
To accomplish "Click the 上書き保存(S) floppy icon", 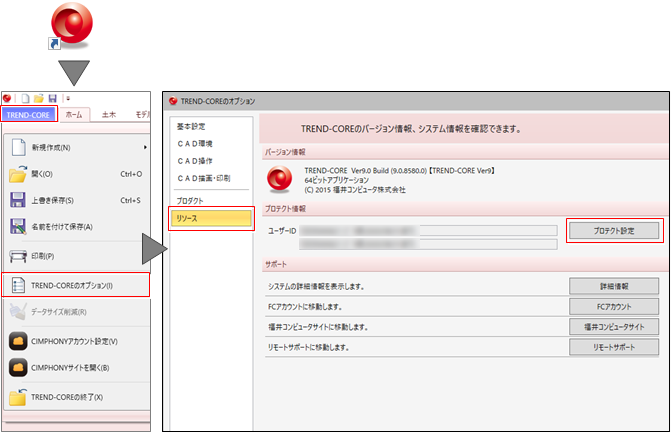I will (x=18, y=200).
